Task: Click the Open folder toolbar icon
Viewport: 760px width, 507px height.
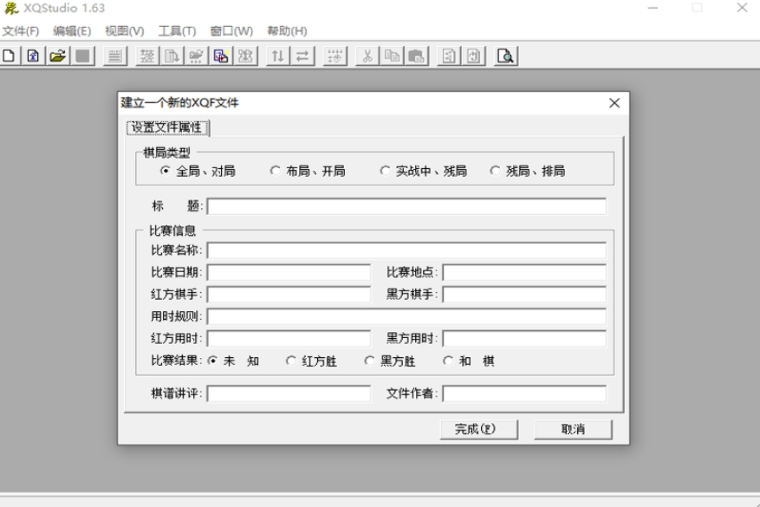Action: [58, 56]
